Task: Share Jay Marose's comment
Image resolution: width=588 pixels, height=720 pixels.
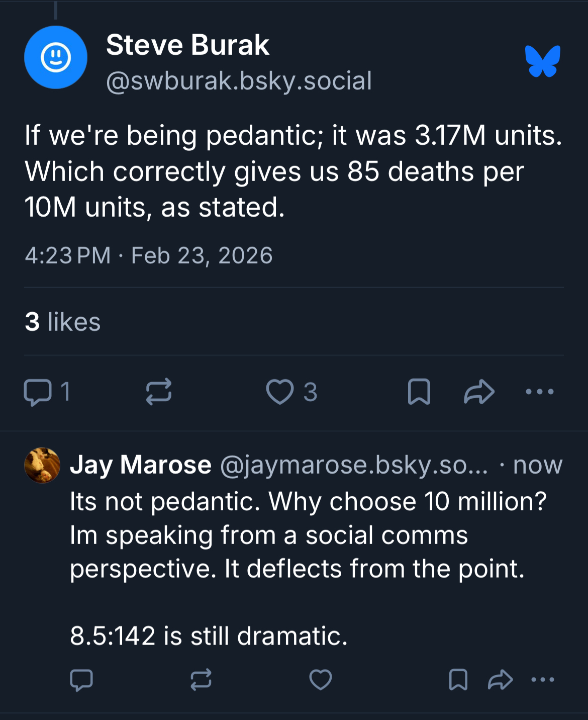Action: [x=500, y=680]
